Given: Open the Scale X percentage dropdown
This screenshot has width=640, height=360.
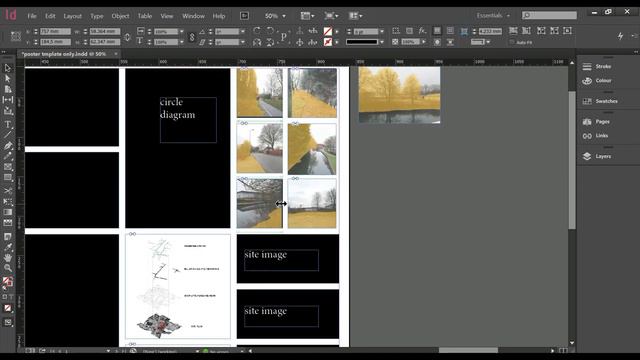Looking at the screenshot, I should [182, 31].
